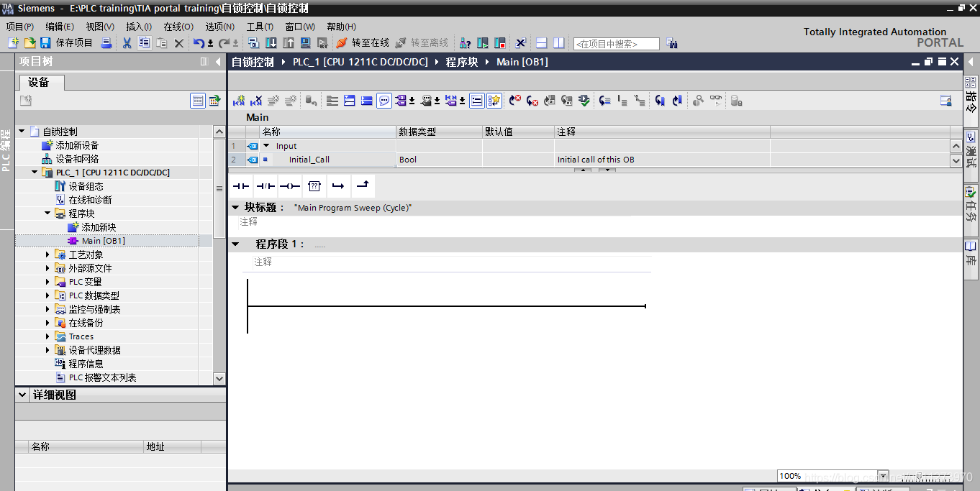
Task: Open the 插入(I) menu
Action: (139, 27)
